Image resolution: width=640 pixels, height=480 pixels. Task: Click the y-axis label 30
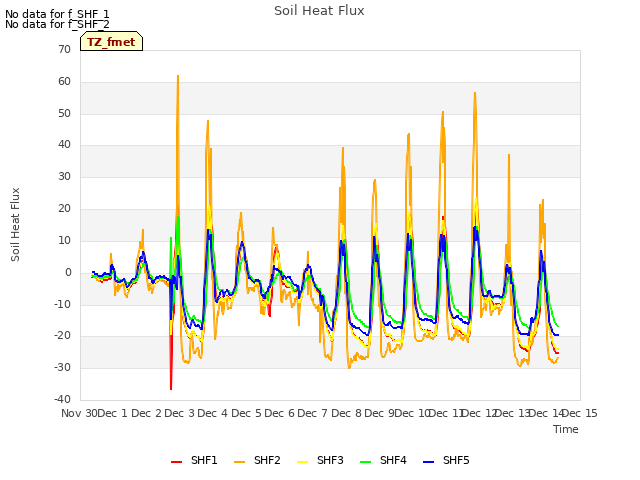click(64, 176)
